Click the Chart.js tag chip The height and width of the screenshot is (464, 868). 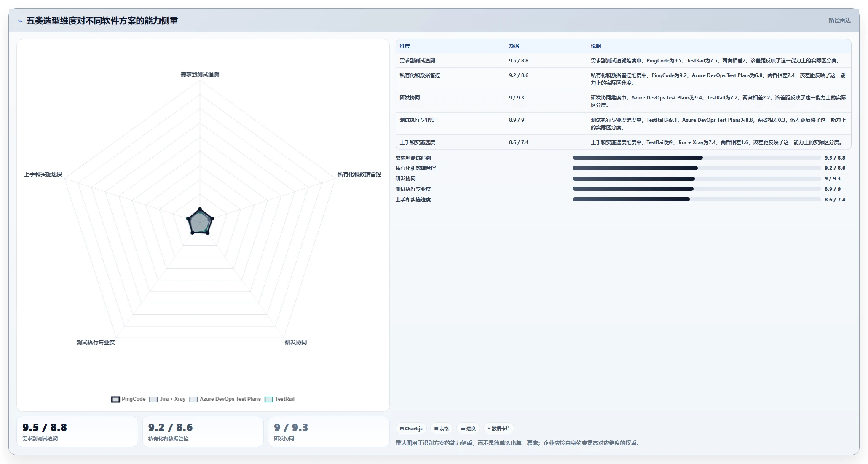point(411,429)
